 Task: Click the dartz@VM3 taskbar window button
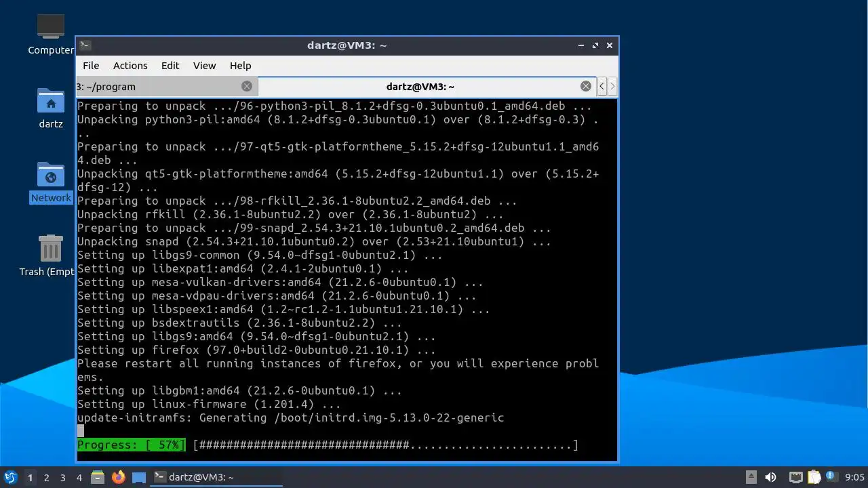216,477
